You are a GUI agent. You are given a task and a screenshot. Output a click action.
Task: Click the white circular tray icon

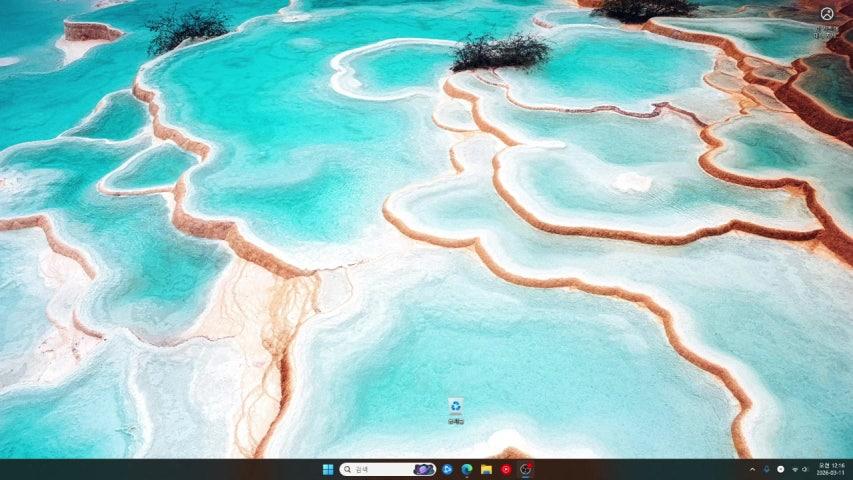(781, 469)
